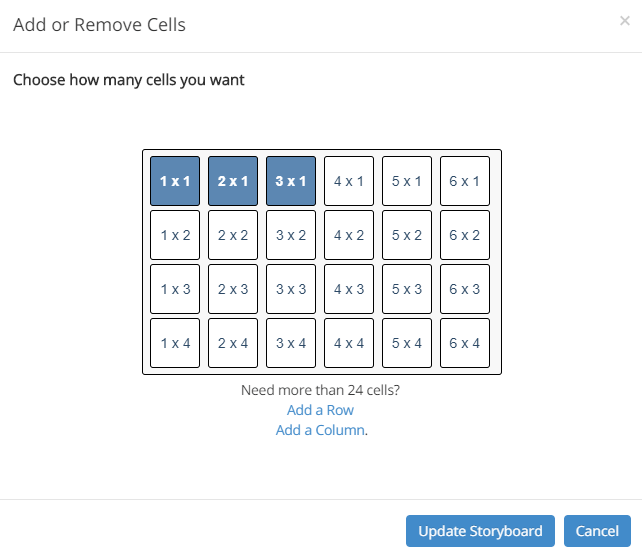642x559 pixels.
Task: Select the 3 x 1 cell layout
Action: tap(291, 182)
